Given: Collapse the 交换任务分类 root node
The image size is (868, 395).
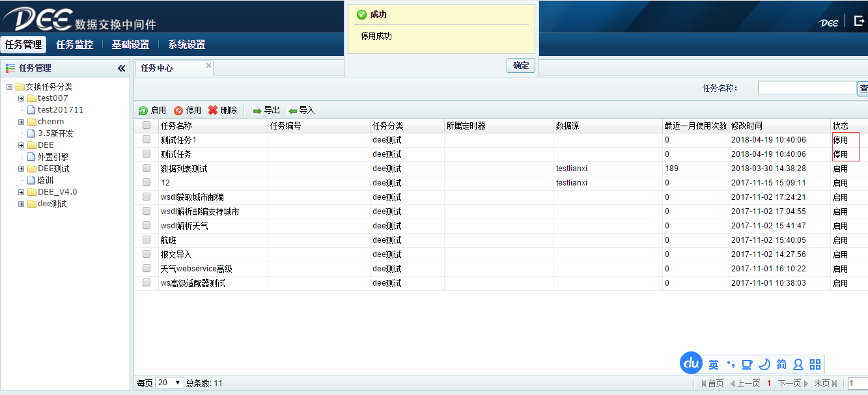Looking at the screenshot, I should click(10, 87).
